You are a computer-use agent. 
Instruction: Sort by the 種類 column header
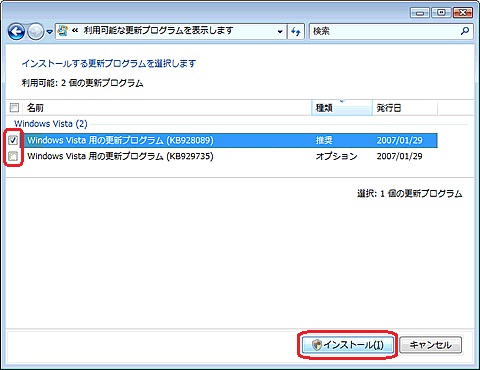tap(342, 108)
